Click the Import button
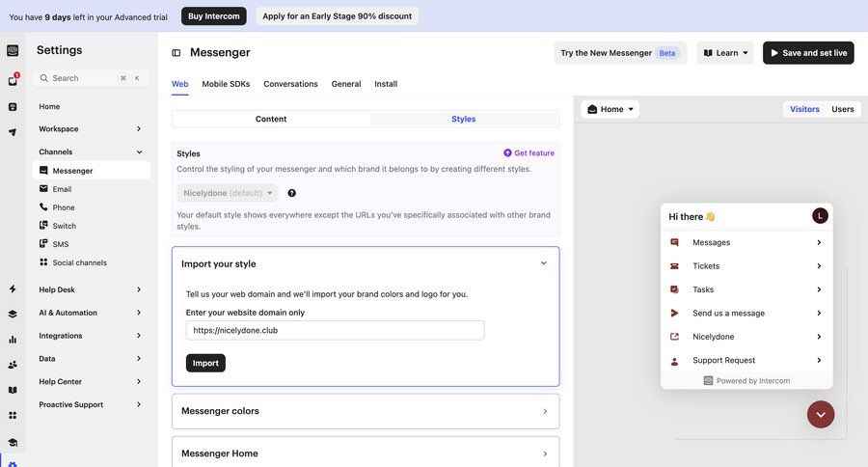 [205, 363]
